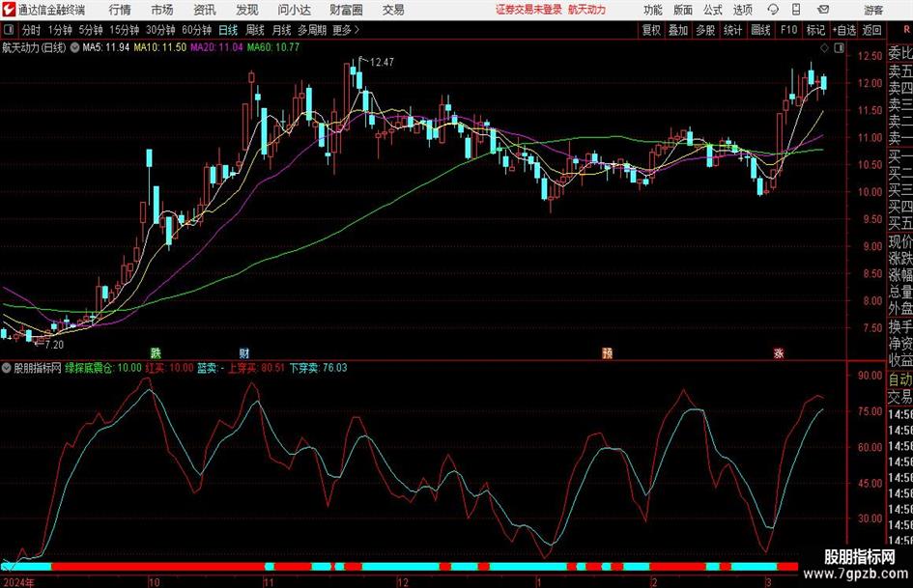Click the 标记 mark button
913x588 pixels.
[815, 30]
